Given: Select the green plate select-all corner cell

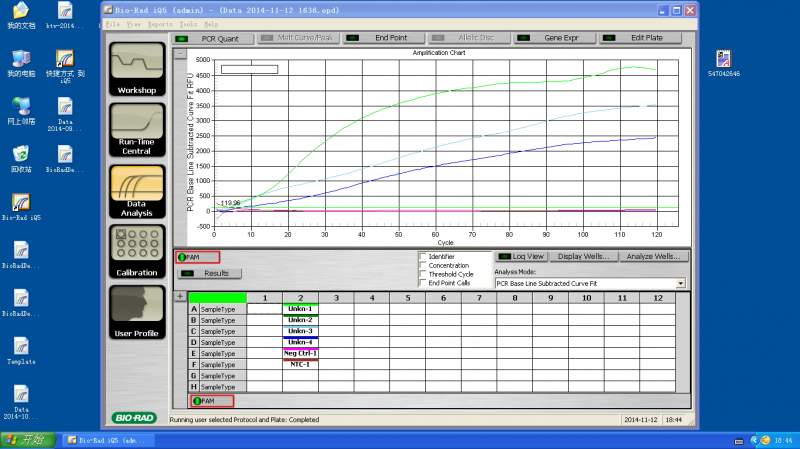Looking at the screenshot, I should (217, 297).
